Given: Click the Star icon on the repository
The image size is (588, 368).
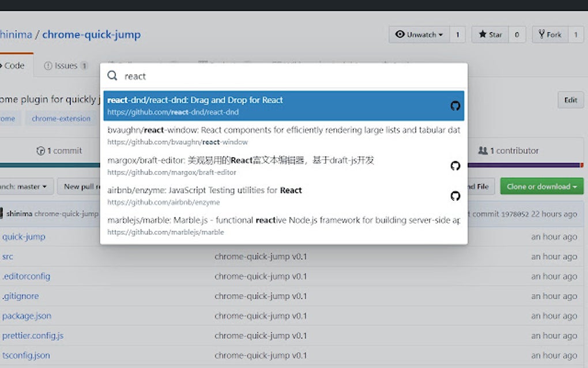Looking at the screenshot, I should click(x=483, y=34).
